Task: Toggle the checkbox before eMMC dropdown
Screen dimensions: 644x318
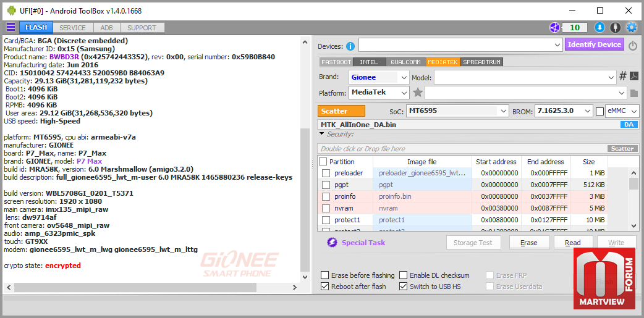Action: [600, 111]
